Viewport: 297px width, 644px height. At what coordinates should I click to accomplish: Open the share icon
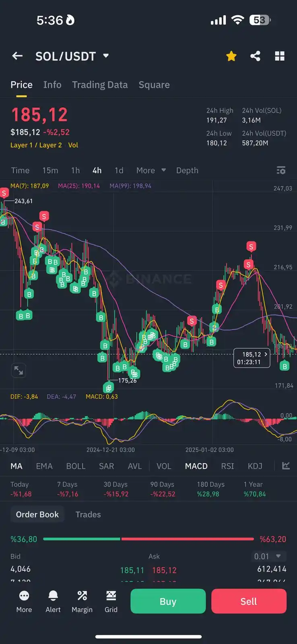click(255, 56)
